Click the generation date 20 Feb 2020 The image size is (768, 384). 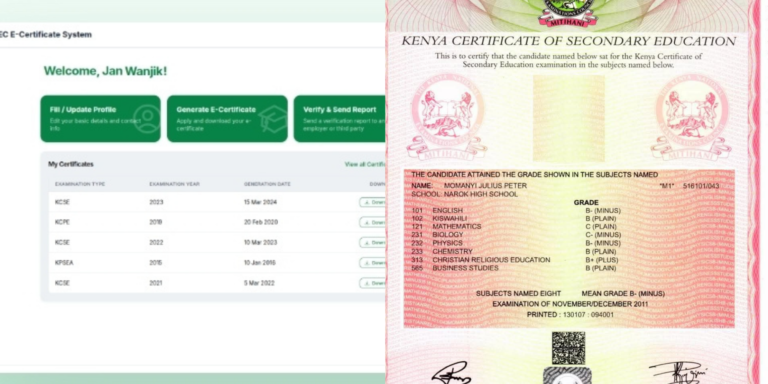(261, 222)
